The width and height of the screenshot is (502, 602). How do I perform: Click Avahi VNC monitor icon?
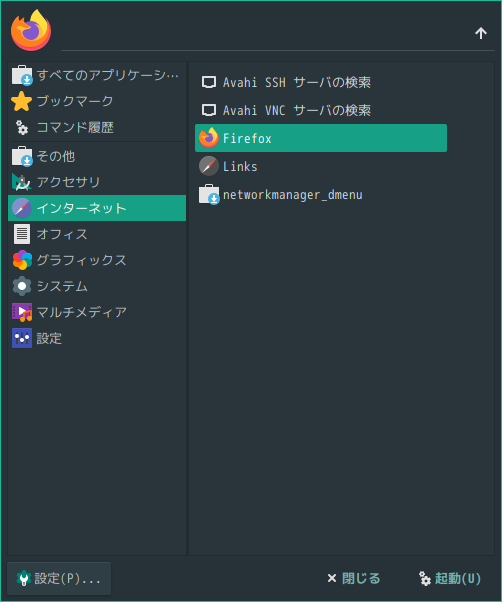point(209,110)
